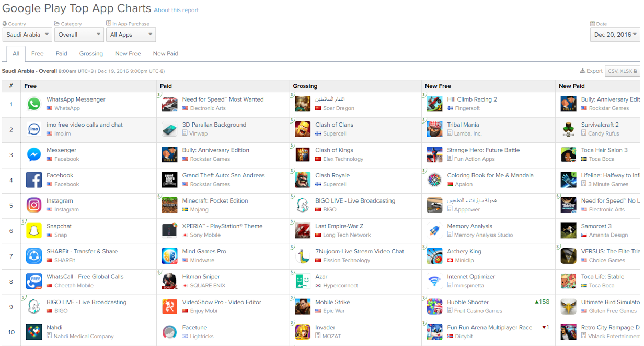The width and height of the screenshot is (644, 346).
Task: Switch to the Grossing tab
Action: [x=91, y=53]
